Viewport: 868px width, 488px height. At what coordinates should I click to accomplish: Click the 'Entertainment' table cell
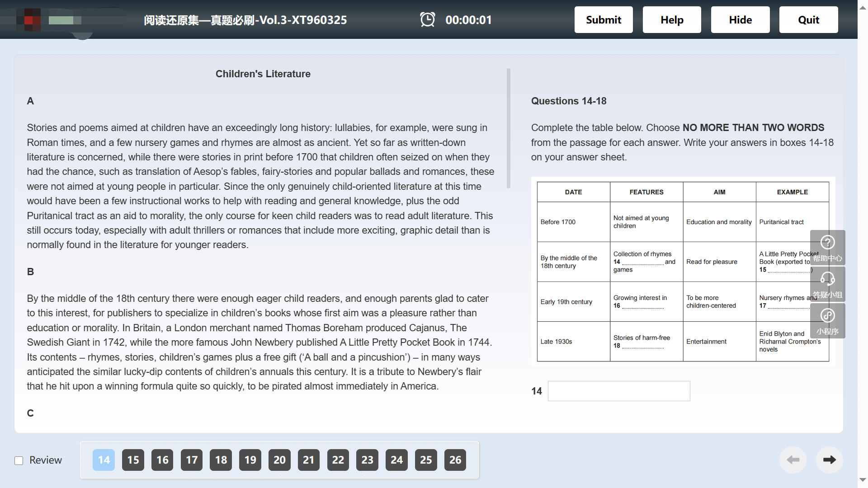point(719,342)
